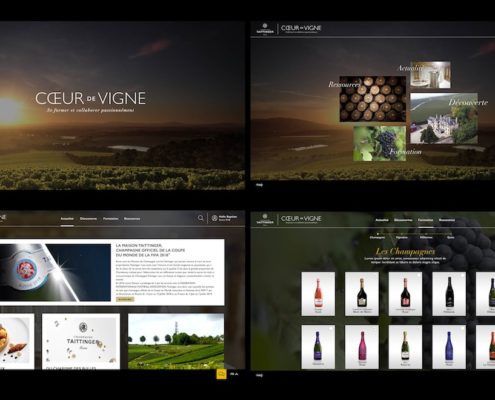Click the yellow chat button at the news page footer
Viewport: 495px width, 400px height.
click(x=221, y=374)
